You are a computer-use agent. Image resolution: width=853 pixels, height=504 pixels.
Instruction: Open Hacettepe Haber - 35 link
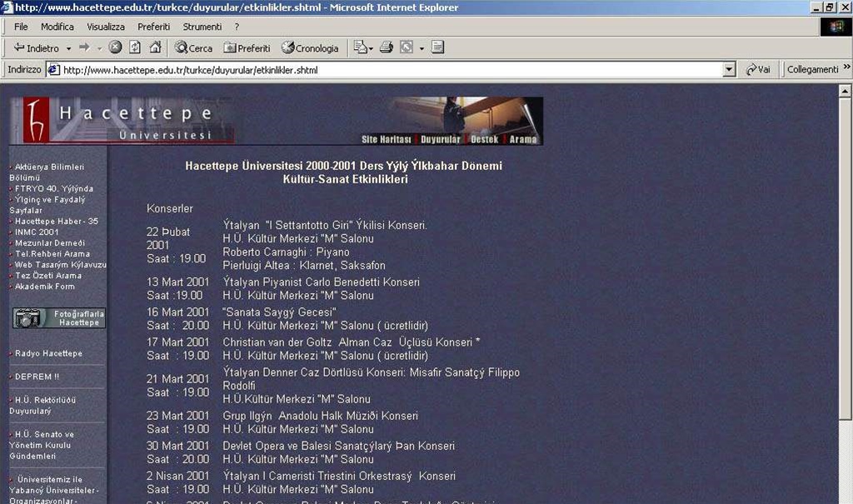56,222
